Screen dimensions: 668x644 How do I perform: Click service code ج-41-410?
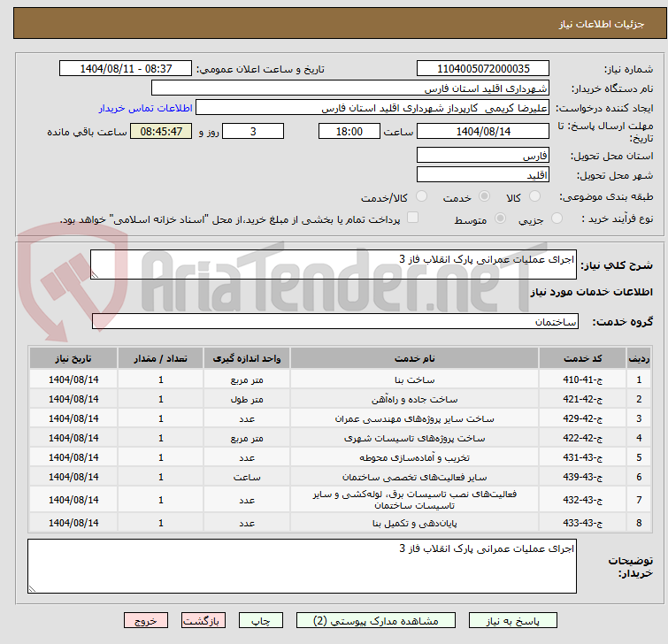tap(582, 379)
